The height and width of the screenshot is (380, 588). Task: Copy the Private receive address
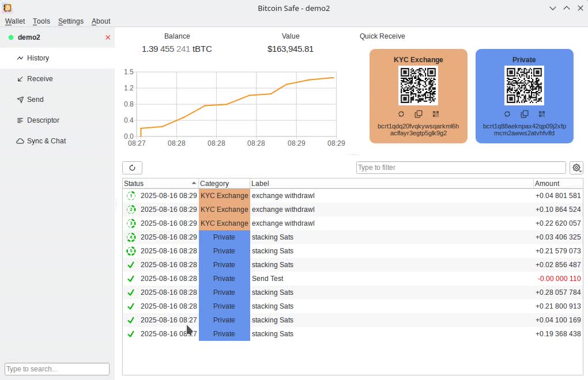pos(525,115)
